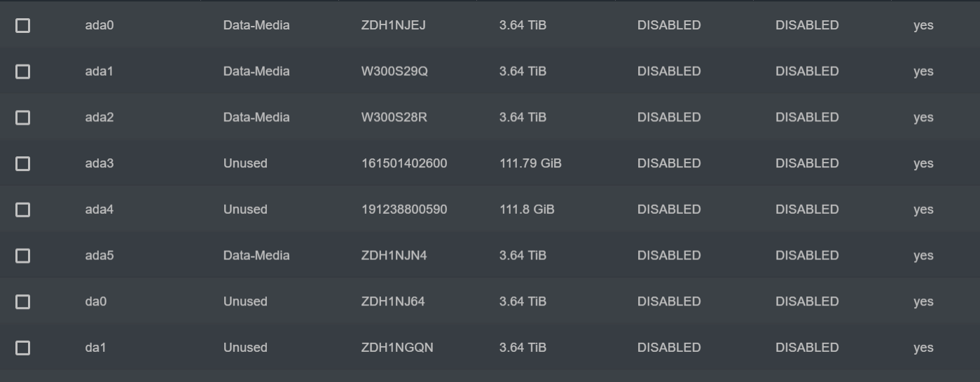
Task: Enable the checkbox beside ada5
Action: click(x=23, y=256)
